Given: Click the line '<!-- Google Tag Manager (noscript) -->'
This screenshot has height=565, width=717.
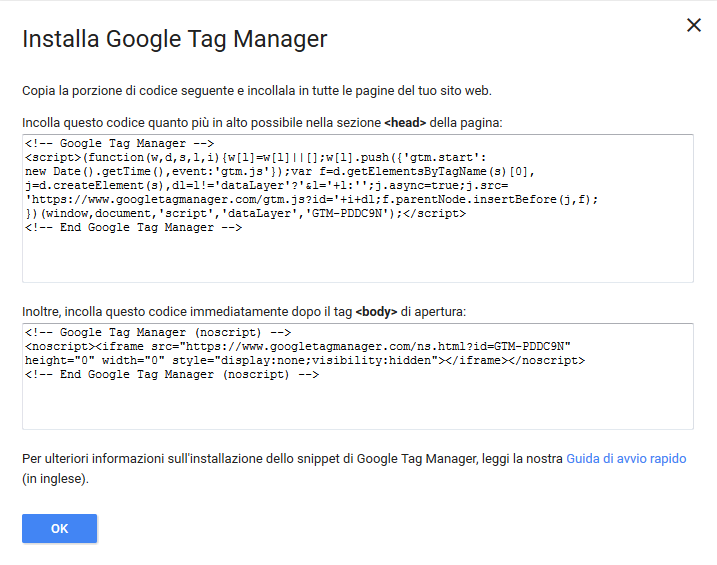Looking at the screenshot, I should click(x=158, y=332).
